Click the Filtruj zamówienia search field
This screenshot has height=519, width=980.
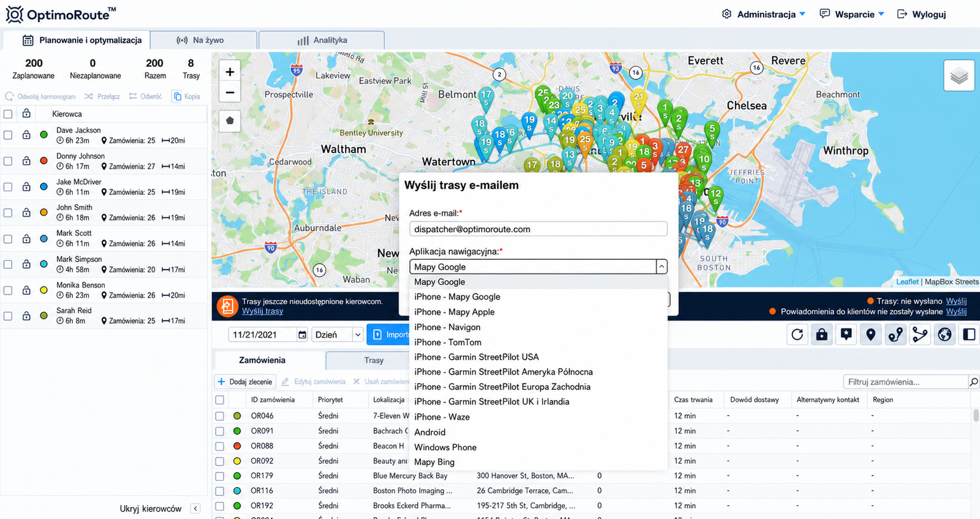coord(905,382)
